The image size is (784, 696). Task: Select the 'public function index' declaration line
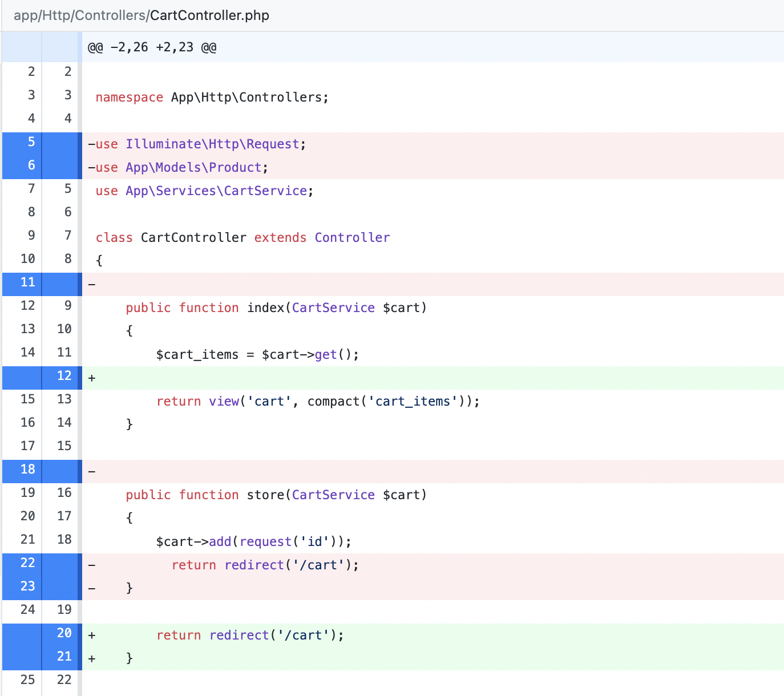(x=276, y=307)
